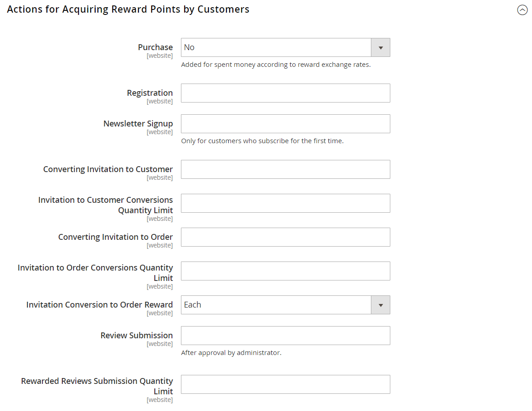Click the Invitation Conversion to Order Reward label
The width and height of the screenshot is (532, 411).
click(x=99, y=305)
